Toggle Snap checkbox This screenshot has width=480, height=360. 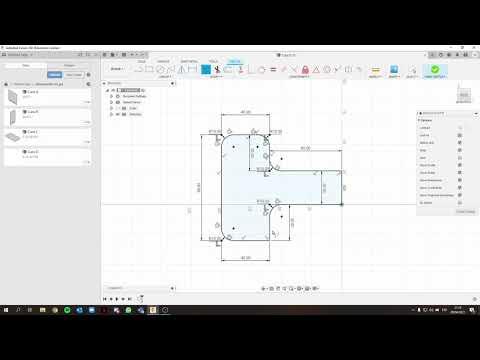click(460, 150)
